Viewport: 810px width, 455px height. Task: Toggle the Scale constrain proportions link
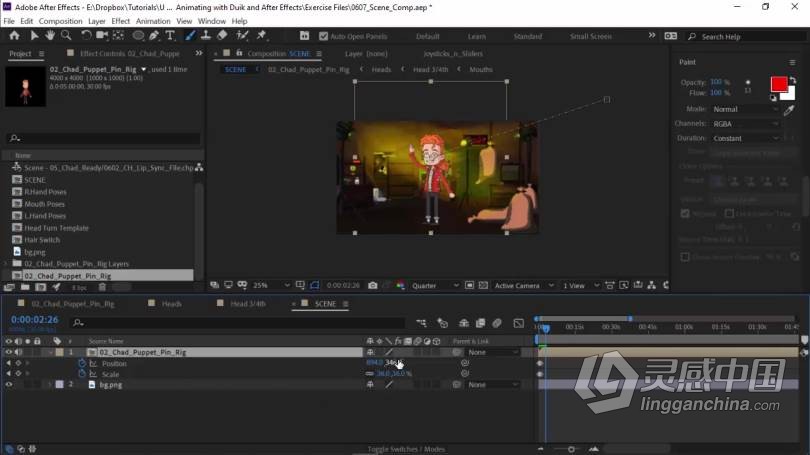pos(369,373)
